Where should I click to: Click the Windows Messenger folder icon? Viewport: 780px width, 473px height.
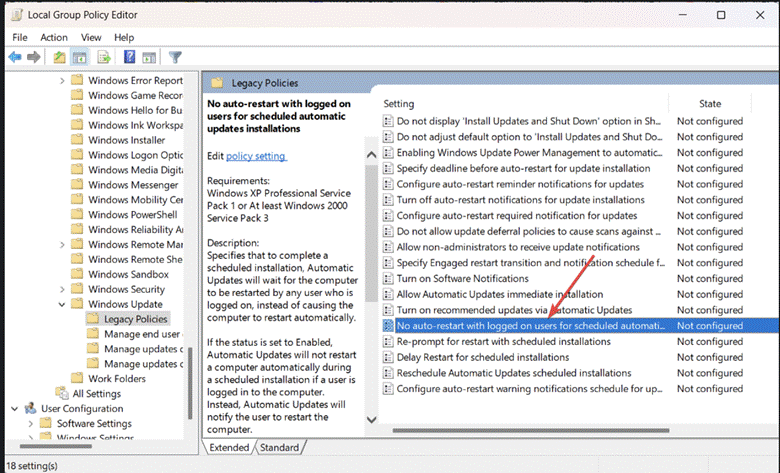pyautogui.click(x=77, y=185)
